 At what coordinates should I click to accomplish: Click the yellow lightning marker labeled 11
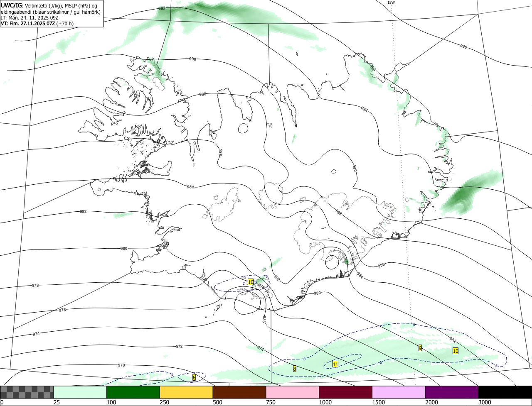[335, 364]
